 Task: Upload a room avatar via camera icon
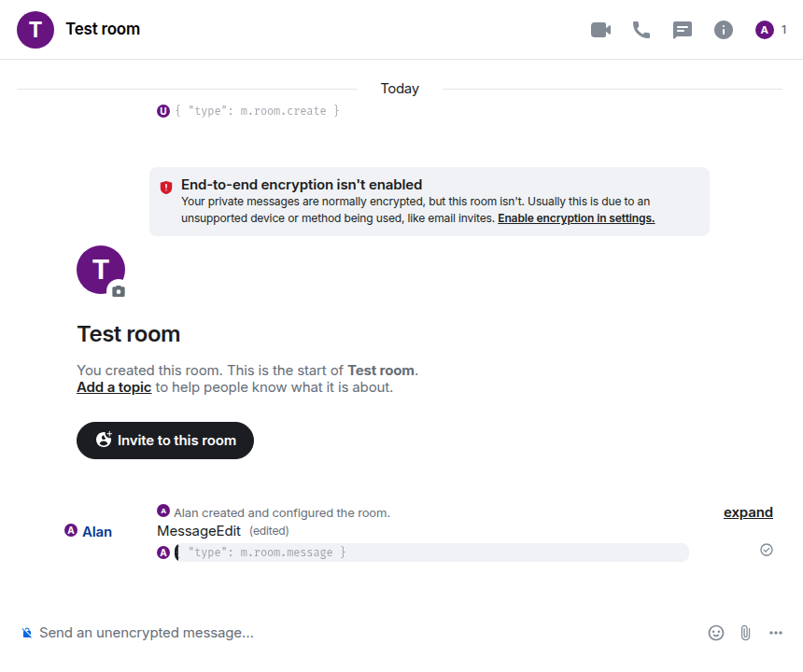119,291
